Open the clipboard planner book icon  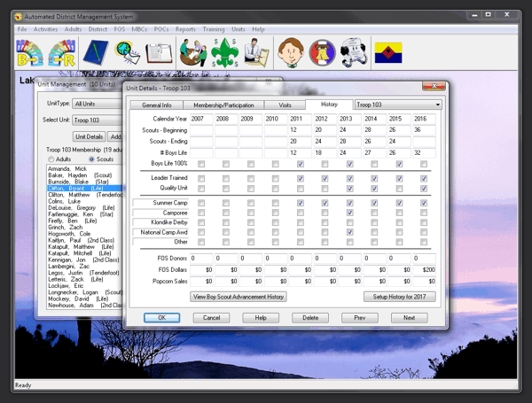[159, 53]
